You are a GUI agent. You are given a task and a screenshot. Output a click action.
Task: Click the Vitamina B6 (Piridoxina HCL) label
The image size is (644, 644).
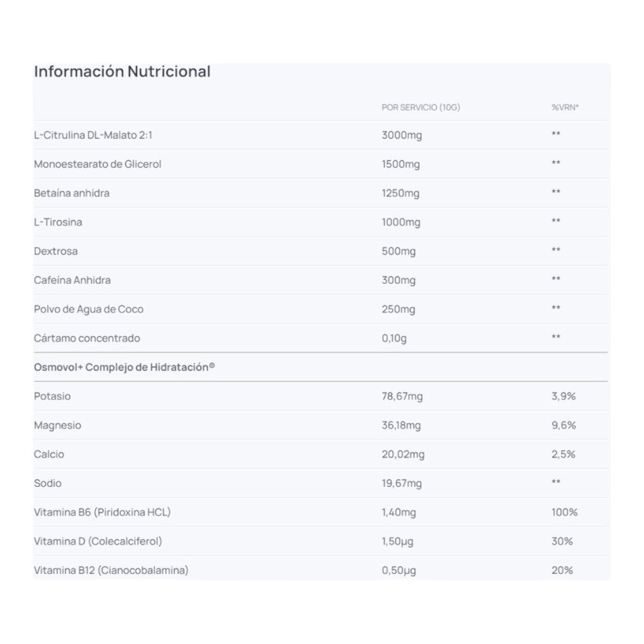pos(102,512)
